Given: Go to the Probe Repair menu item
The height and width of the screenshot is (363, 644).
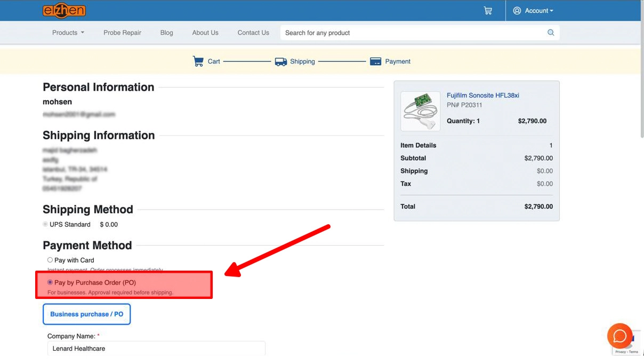Looking at the screenshot, I should pyautogui.click(x=122, y=33).
